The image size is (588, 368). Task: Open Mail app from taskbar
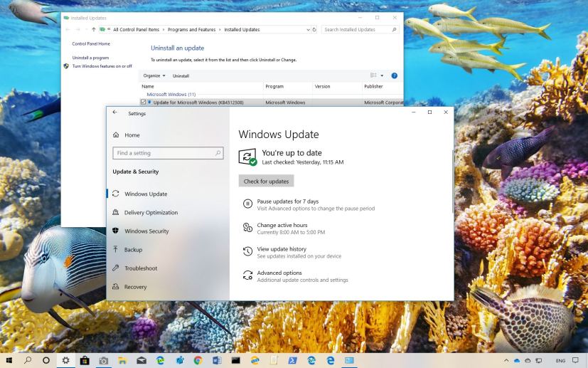[x=141, y=360]
